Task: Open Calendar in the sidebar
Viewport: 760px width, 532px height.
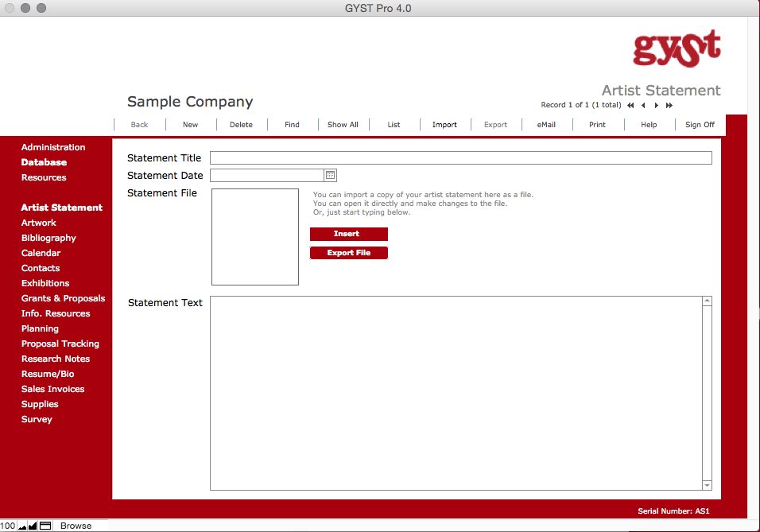Action: pos(41,253)
